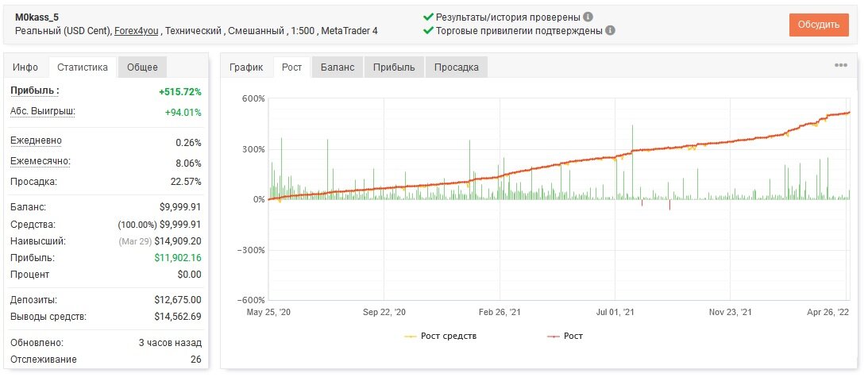Toggle the Рост legend series
This screenshot has height=377, width=868.
pos(565,336)
